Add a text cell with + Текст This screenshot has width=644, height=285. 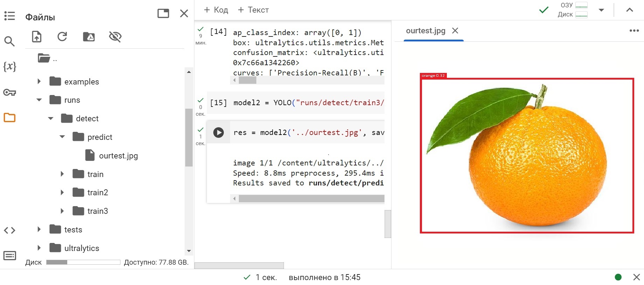tap(254, 10)
